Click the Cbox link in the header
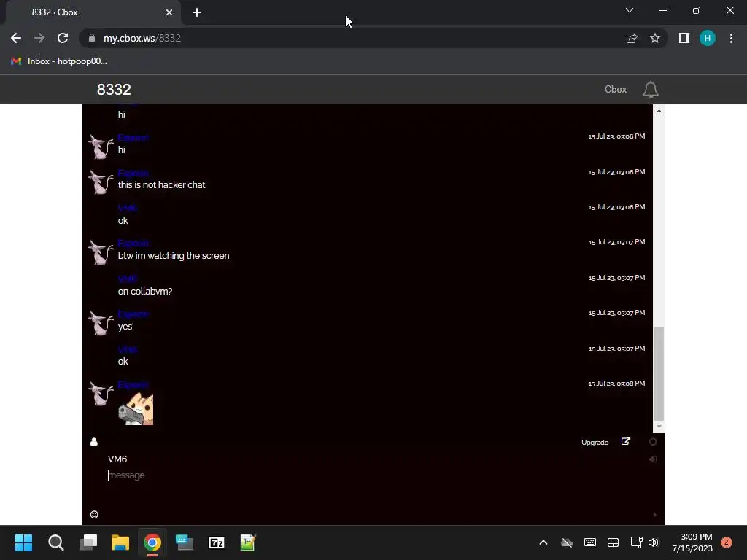 [x=616, y=90]
